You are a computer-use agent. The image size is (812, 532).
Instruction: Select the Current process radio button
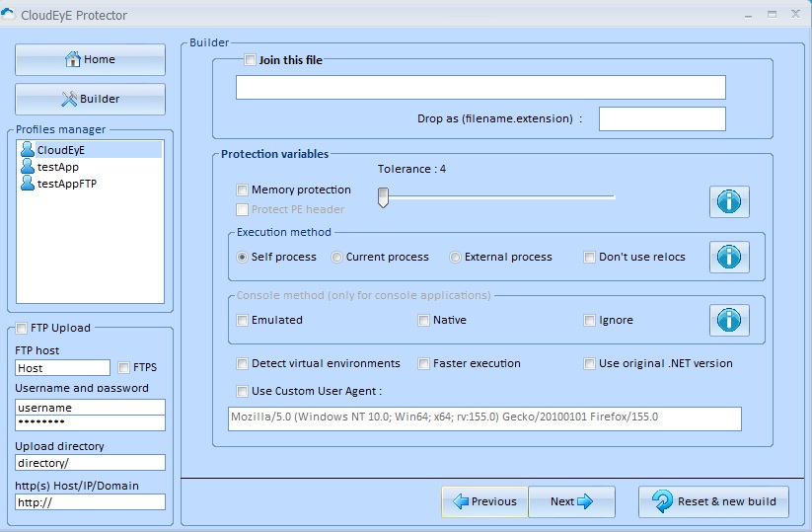336,257
